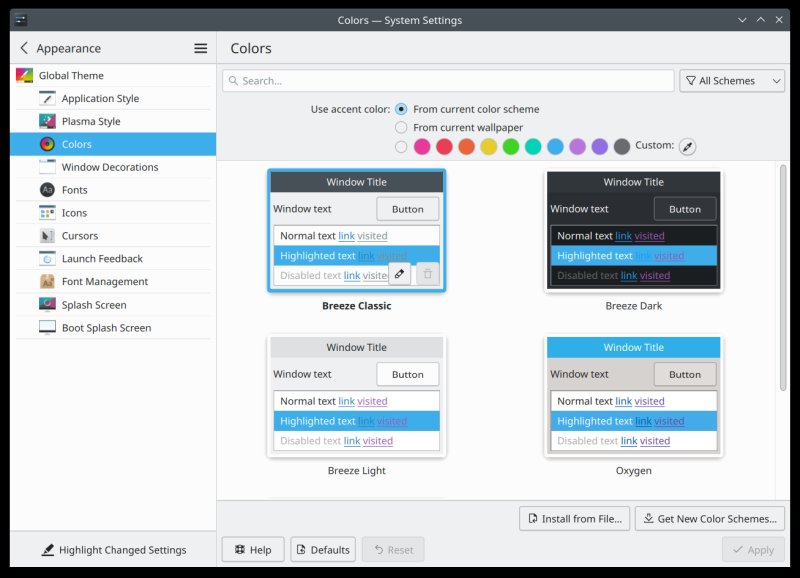This screenshot has height=578, width=800.
Task: Click the Install from File button
Action: coord(575,518)
